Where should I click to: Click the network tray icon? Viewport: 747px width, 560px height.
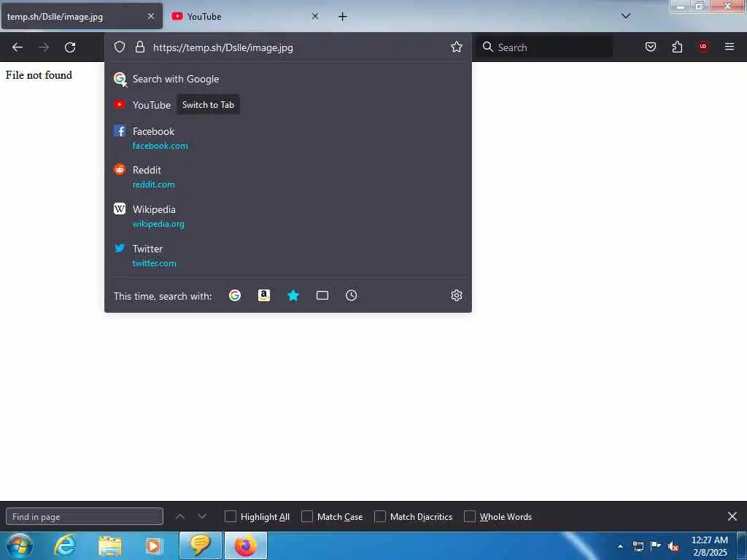638,547
